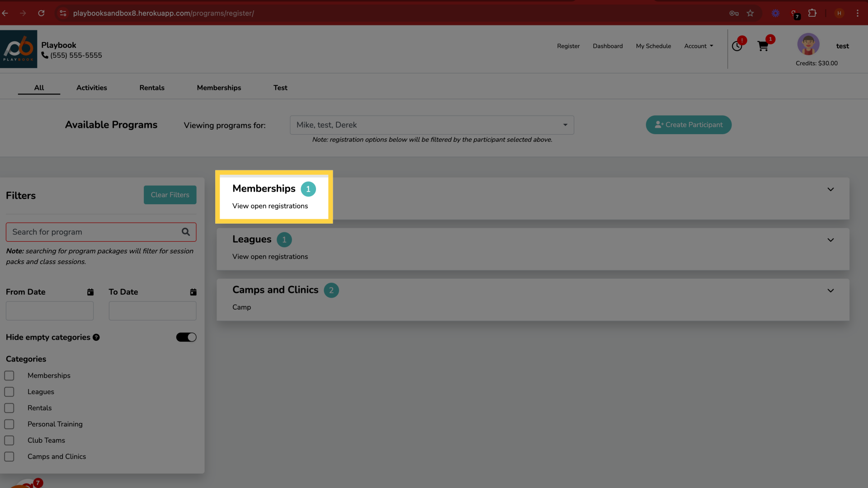Screen dimensions: 868x488
Task: Open the participant selector dropdown
Action: 432,125
